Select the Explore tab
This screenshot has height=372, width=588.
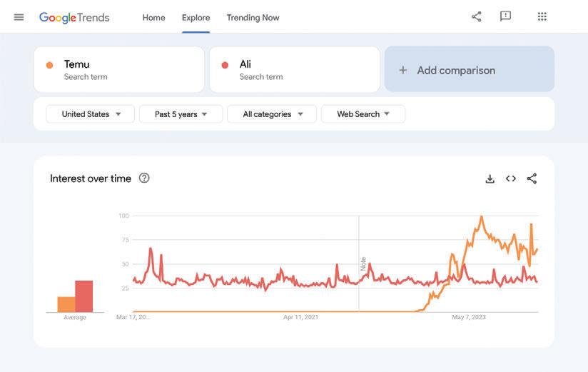[196, 17]
